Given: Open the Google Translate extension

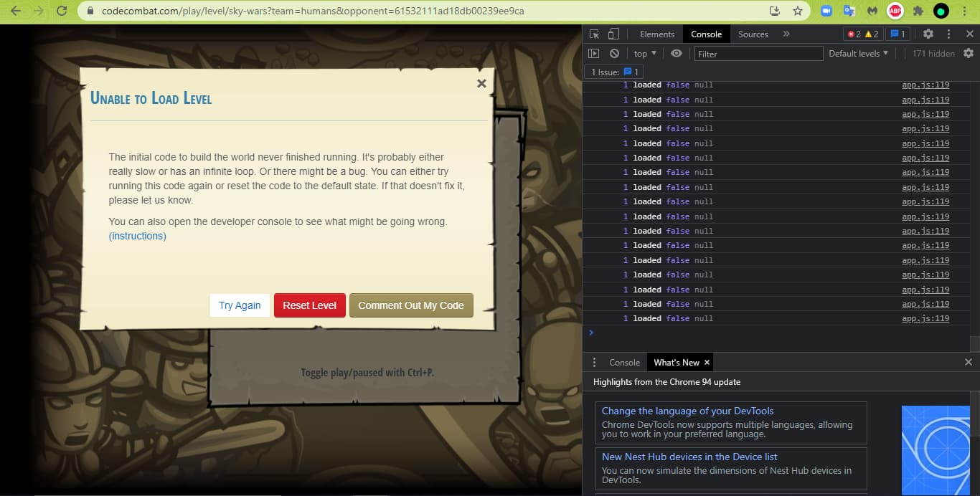Looking at the screenshot, I should pos(849,11).
